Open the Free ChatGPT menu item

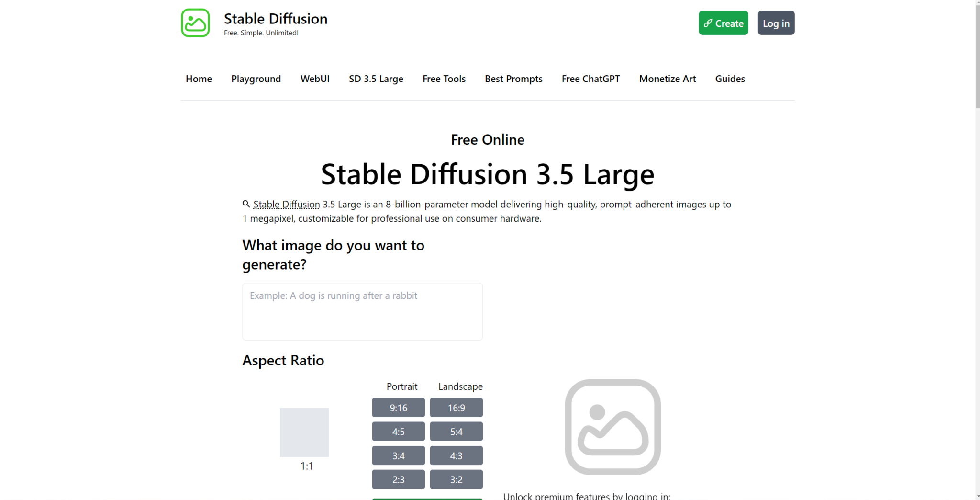590,79
